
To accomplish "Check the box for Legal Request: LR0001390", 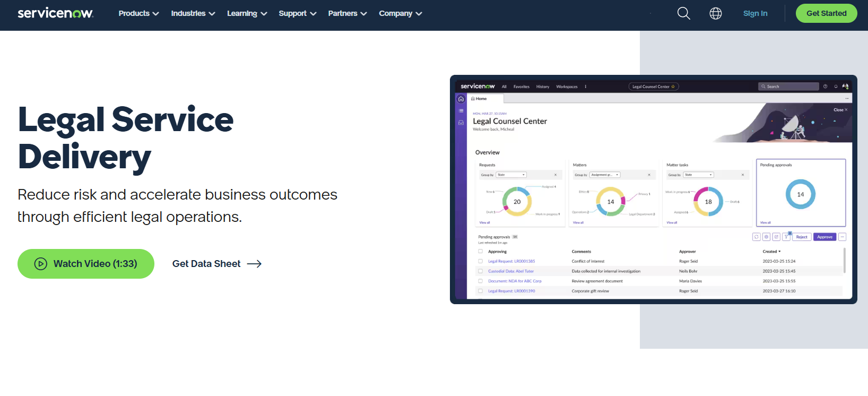I will click(481, 291).
